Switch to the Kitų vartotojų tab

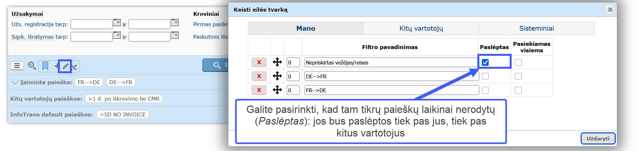pyautogui.click(x=421, y=28)
